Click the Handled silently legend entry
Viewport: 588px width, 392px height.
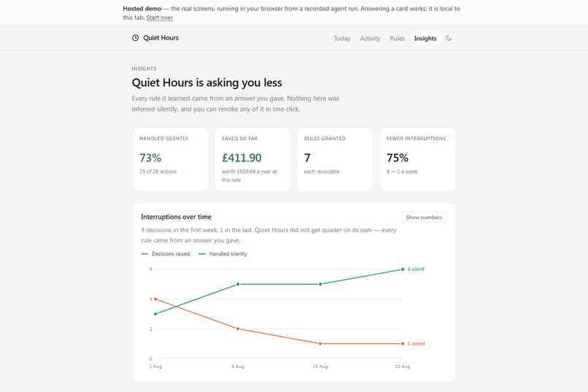223,254
